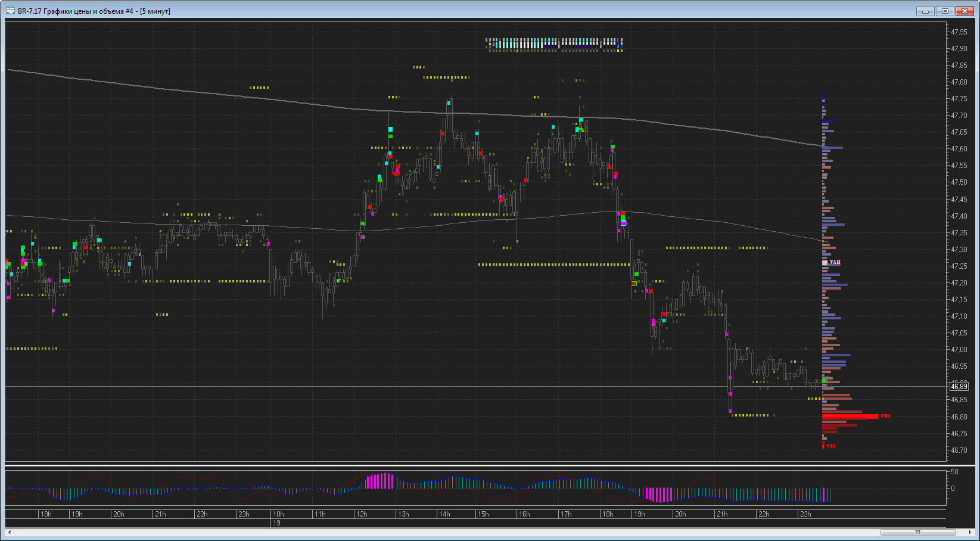Image resolution: width=980 pixels, height=541 pixels.
Task: Click the POC marker on the volume profile
Action: coord(885,416)
